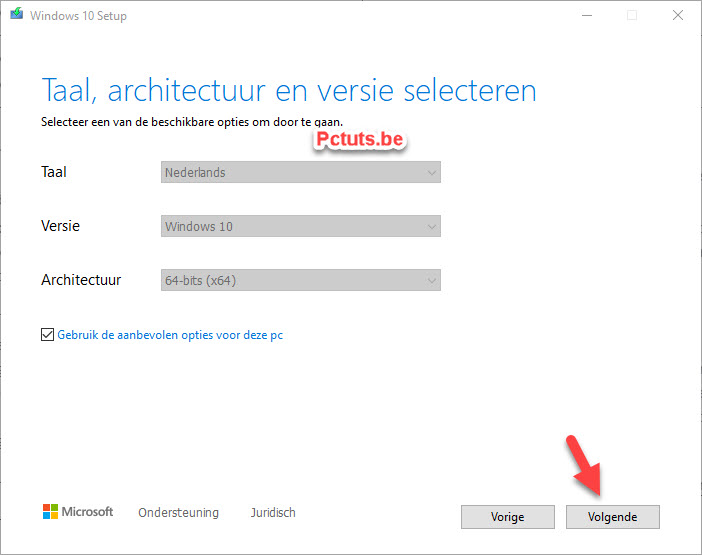This screenshot has height=555, width=702.
Task: Click the 'Taal, architectuur en versie selecteren' heading
Action: coord(289,90)
